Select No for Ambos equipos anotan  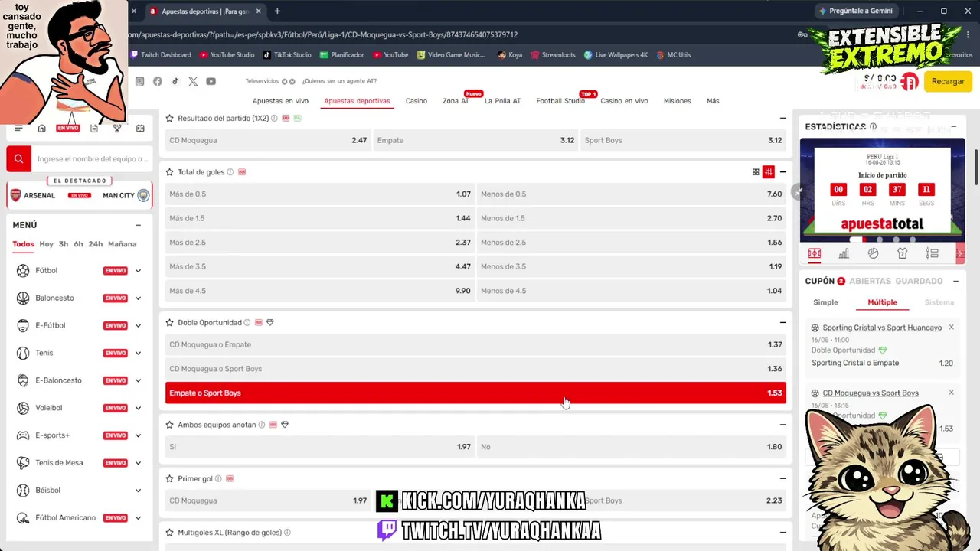click(x=632, y=447)
